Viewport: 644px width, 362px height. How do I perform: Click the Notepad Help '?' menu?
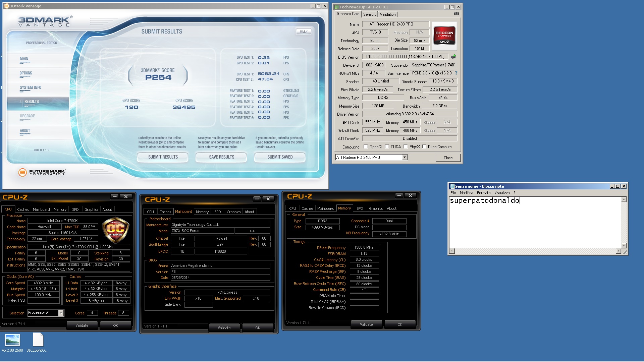pos(514,193)
